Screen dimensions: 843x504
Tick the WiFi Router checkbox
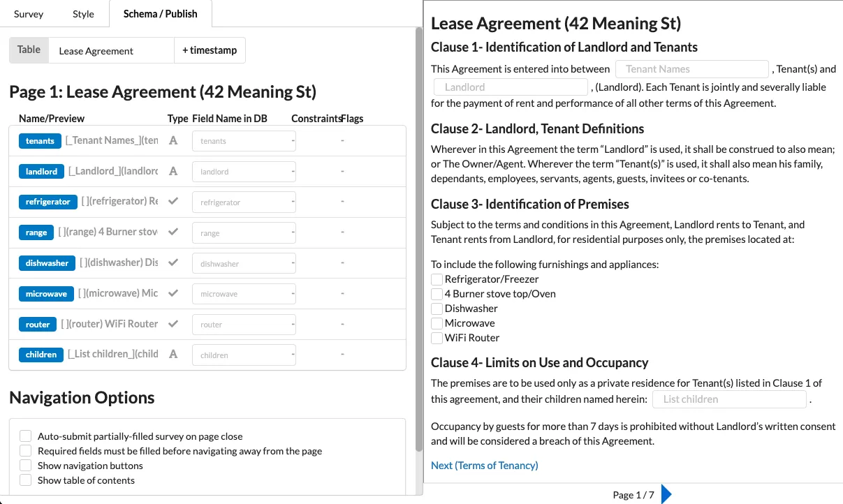(437, 338)
